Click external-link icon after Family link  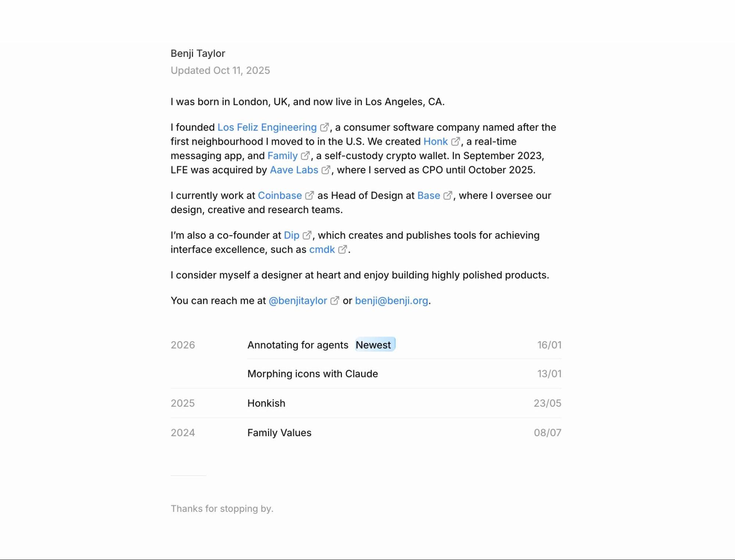pos(305,156)
